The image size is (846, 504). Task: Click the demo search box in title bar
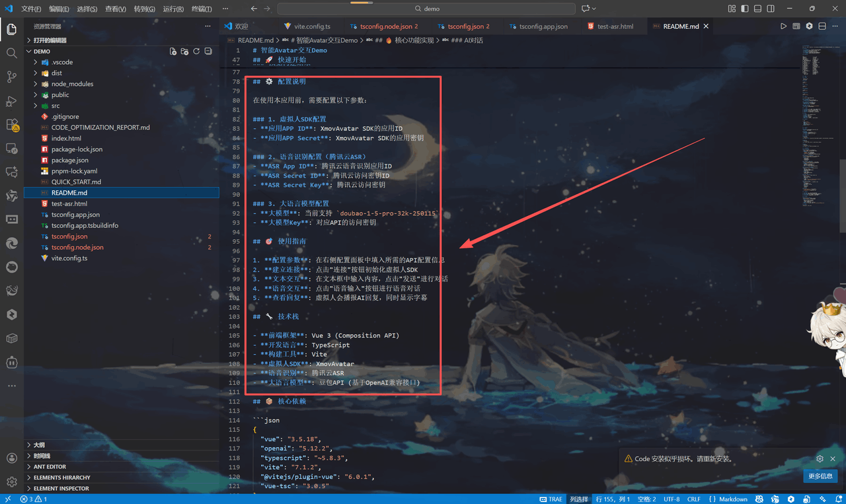coord(426,9)
